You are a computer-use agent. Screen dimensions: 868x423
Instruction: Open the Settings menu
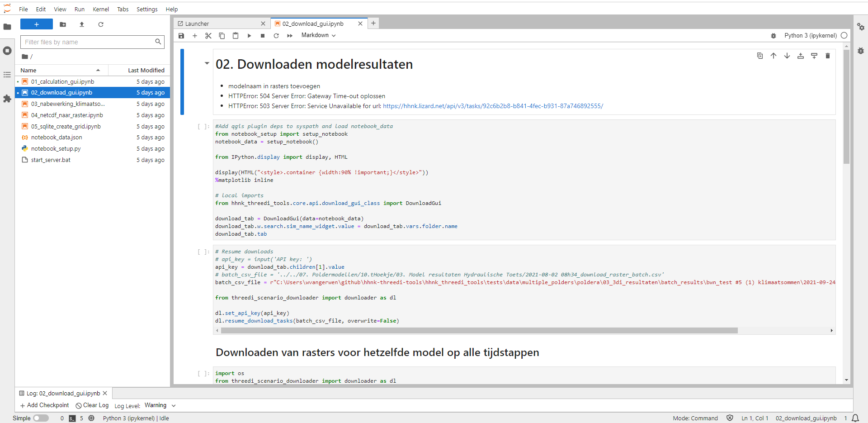pos(147,9)
